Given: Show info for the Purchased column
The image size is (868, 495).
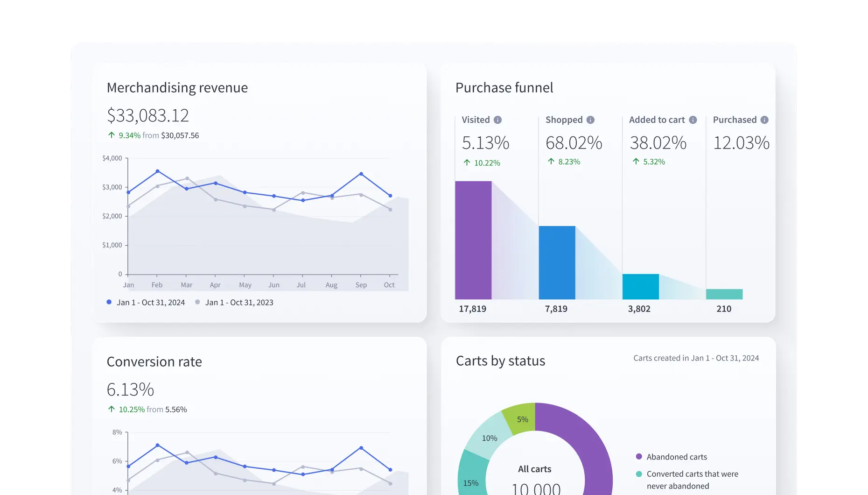Looking at the screenshot, I should coord(764,120).
